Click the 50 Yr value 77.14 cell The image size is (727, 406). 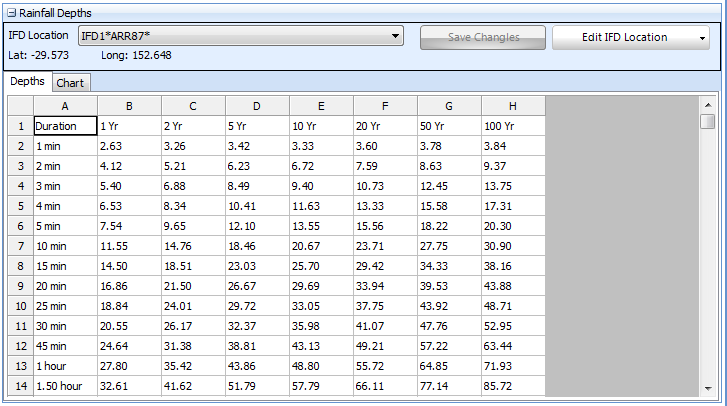coord(449,386)
